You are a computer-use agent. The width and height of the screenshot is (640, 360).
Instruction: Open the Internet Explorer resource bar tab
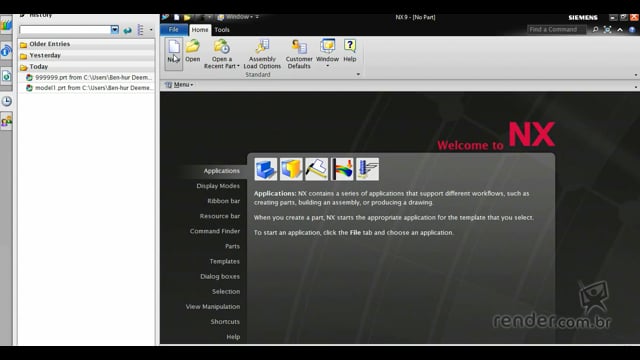[x=6, y=51]
